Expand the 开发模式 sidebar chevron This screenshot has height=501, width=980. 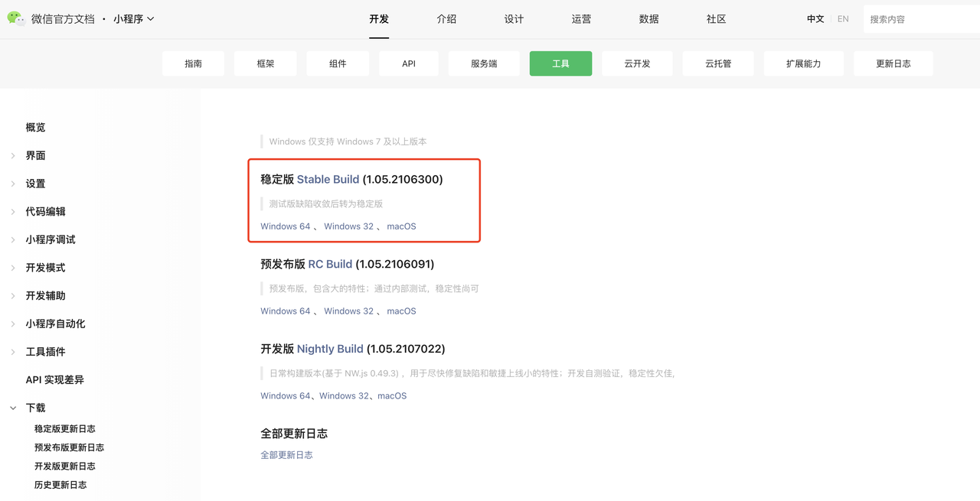13,268
